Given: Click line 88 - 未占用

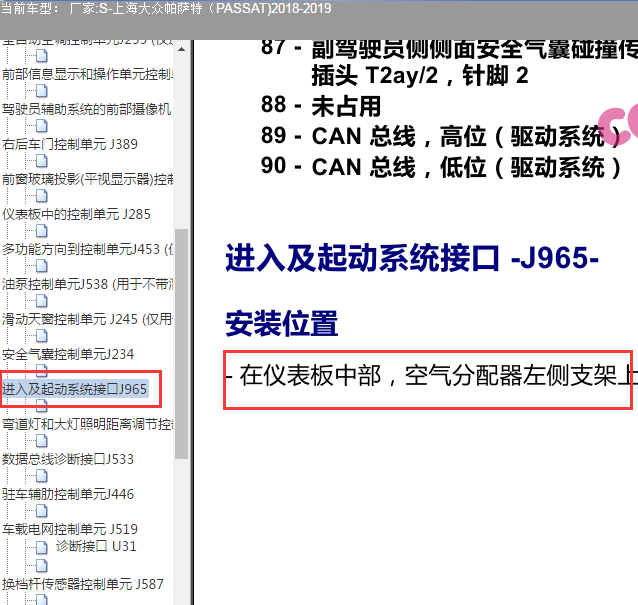Looking at the screenshot, I should (x=321, y=105).
